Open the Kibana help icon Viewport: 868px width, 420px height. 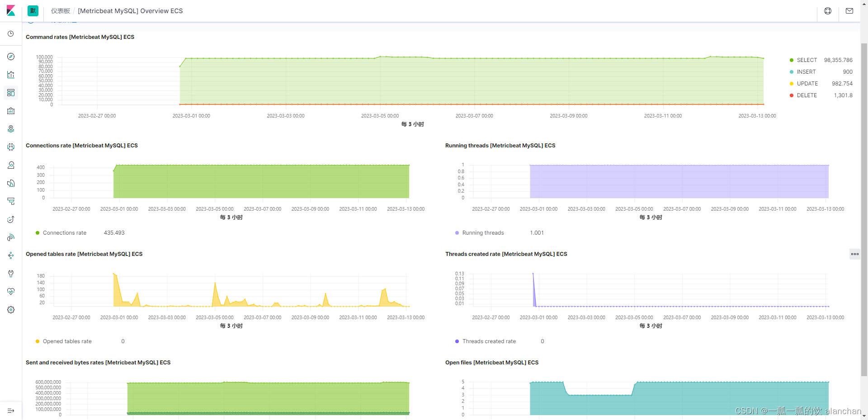point(827,11)
